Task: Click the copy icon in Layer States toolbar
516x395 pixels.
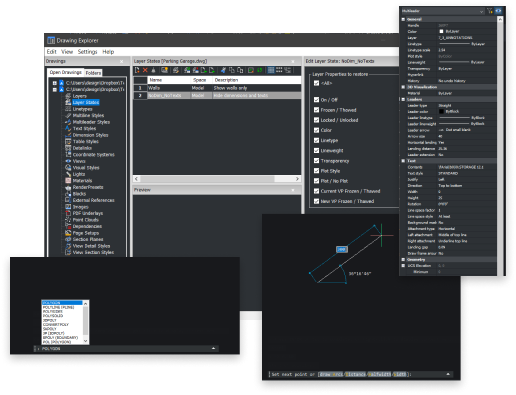Action: (232, 70)
